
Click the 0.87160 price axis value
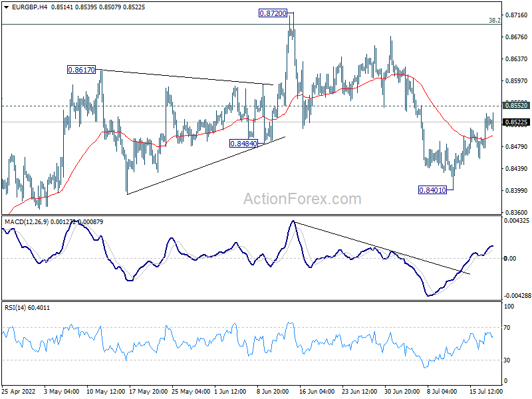click(x=517, y=15)
